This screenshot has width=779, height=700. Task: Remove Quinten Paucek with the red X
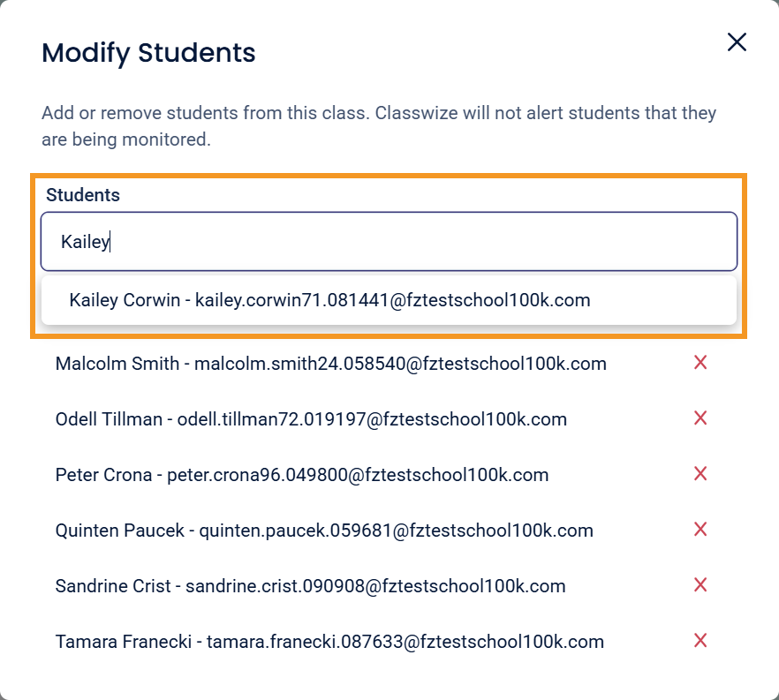pyautogui.click(x=700, y=530)
